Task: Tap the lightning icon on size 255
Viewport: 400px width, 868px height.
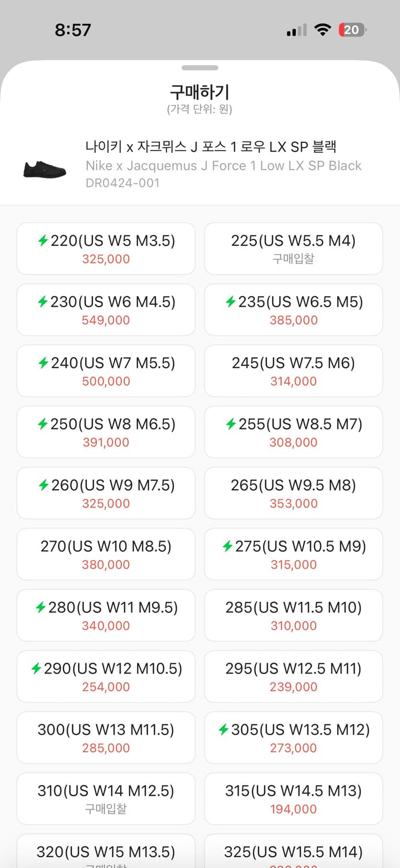Action: (231, 424)
